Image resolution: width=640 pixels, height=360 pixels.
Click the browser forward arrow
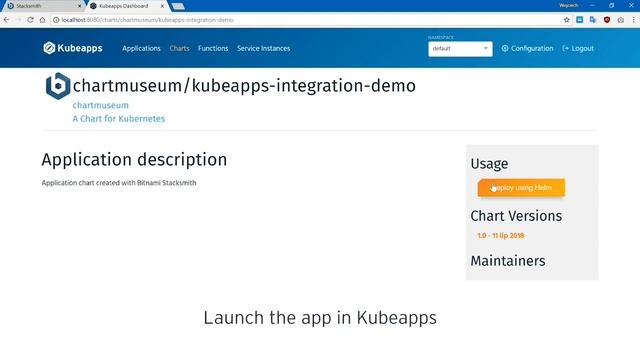point(18,20)
